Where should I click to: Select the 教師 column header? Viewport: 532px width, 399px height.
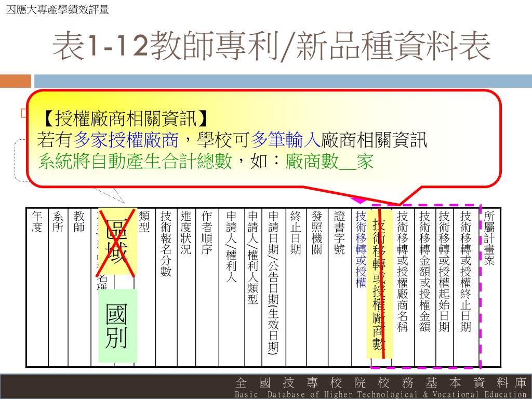tap(79, 221)
